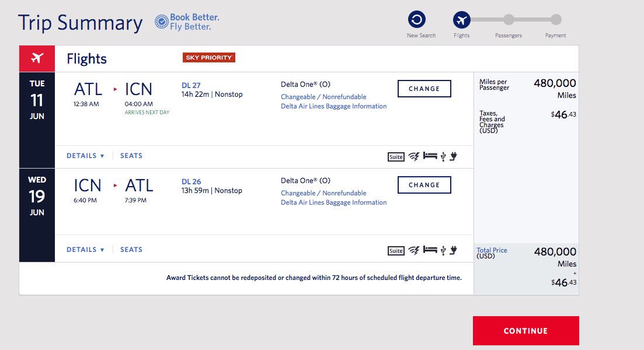
Task: Click the Payment step label
Action: [556, 36]
